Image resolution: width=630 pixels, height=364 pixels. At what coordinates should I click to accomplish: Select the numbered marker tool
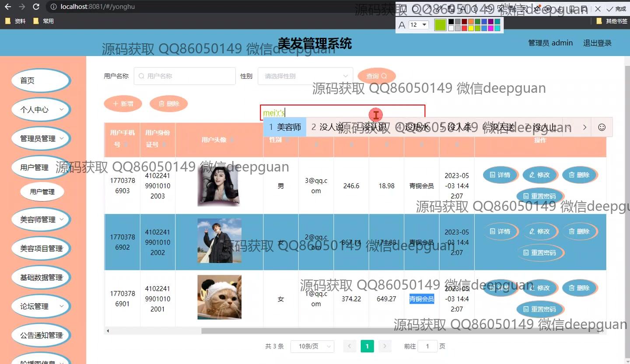[475, 9]
